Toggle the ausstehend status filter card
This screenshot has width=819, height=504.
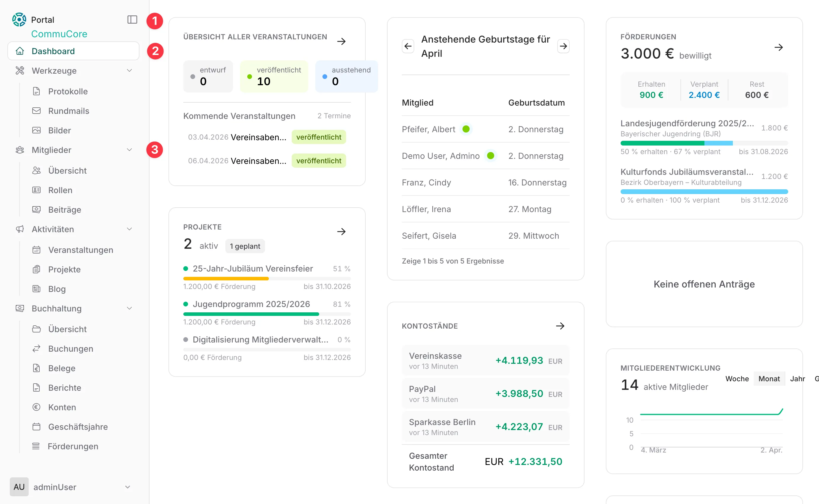[x=346, y=76]
